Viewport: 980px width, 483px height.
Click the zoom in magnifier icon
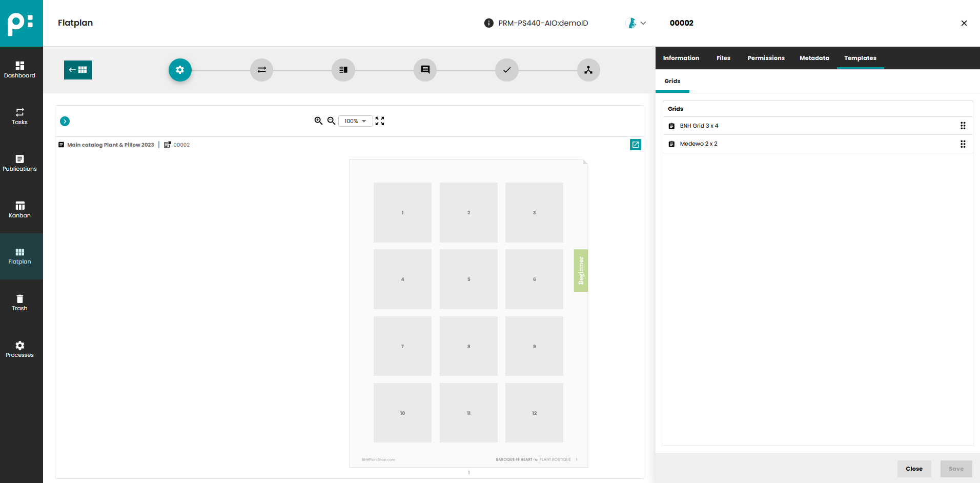click(x=318, y=121)
